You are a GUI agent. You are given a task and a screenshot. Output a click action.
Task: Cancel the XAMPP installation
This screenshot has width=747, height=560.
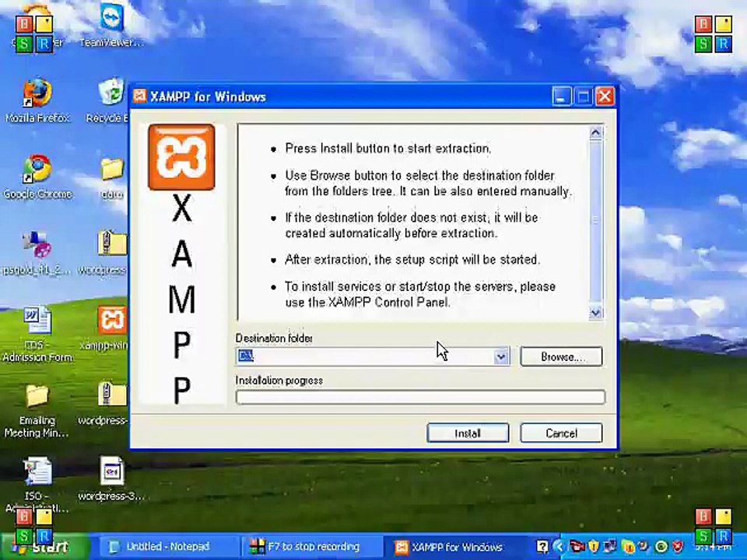coord(561,433)
